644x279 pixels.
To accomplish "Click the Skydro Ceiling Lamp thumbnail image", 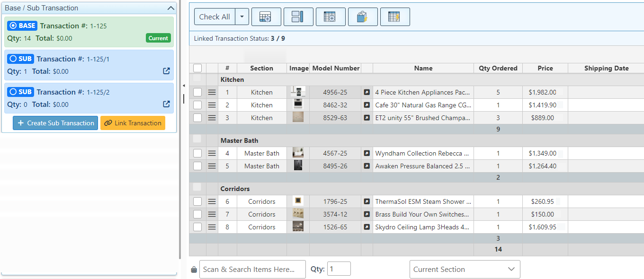I will [x=298, y=227].
